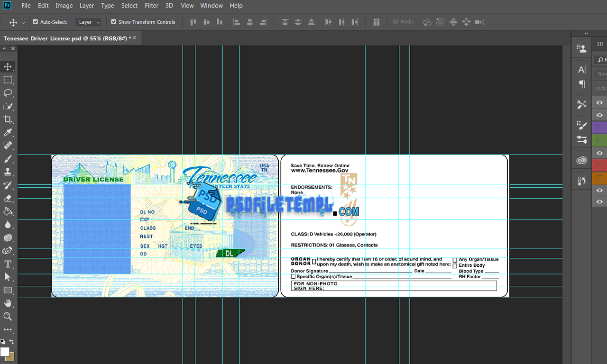The width and height of the screenshot is (607, 364).
Task: Show the red-labeled hidden layer
Action: 599,165
